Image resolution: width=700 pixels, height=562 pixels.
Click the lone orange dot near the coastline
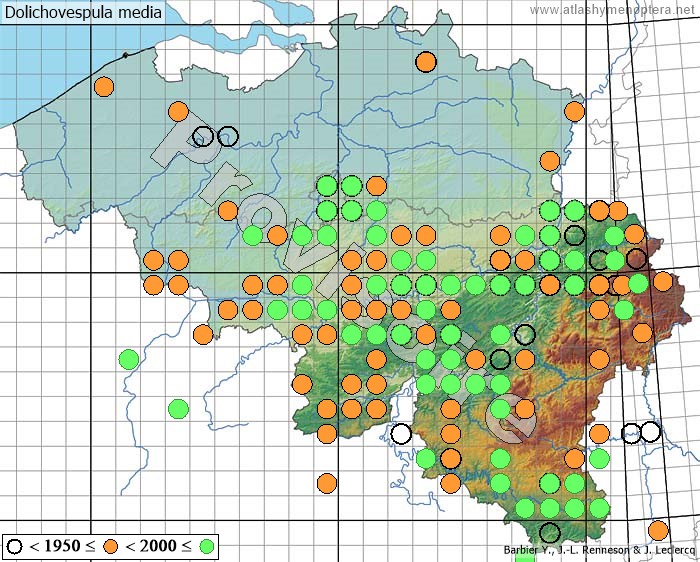click(x=104, y=87)
